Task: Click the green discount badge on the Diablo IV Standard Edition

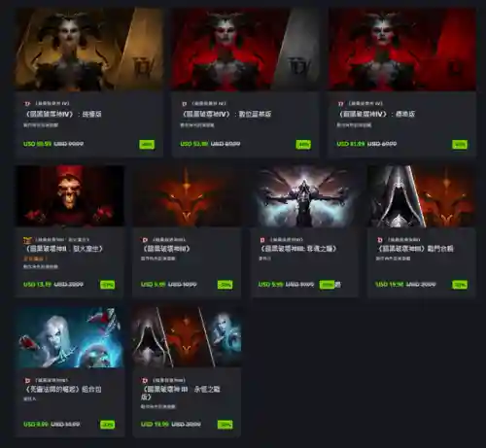Action: [x=460, y=145]
